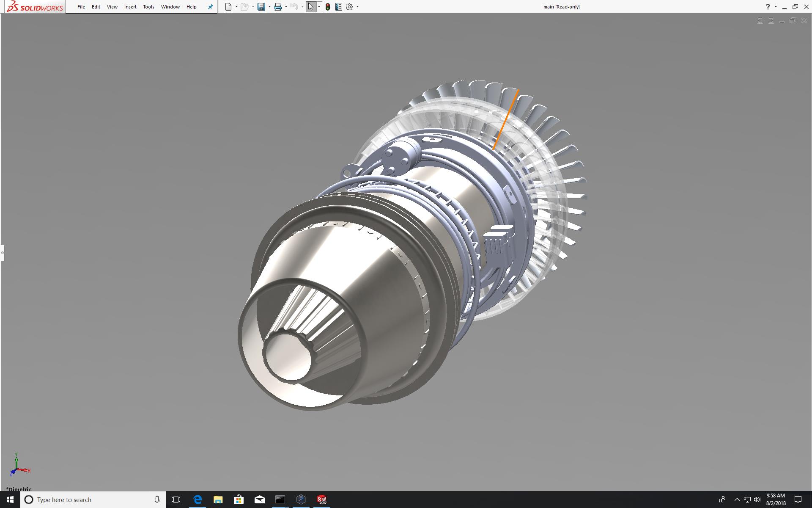Click the Print icon
812x508 pixels.
click(x=278, y=7)
